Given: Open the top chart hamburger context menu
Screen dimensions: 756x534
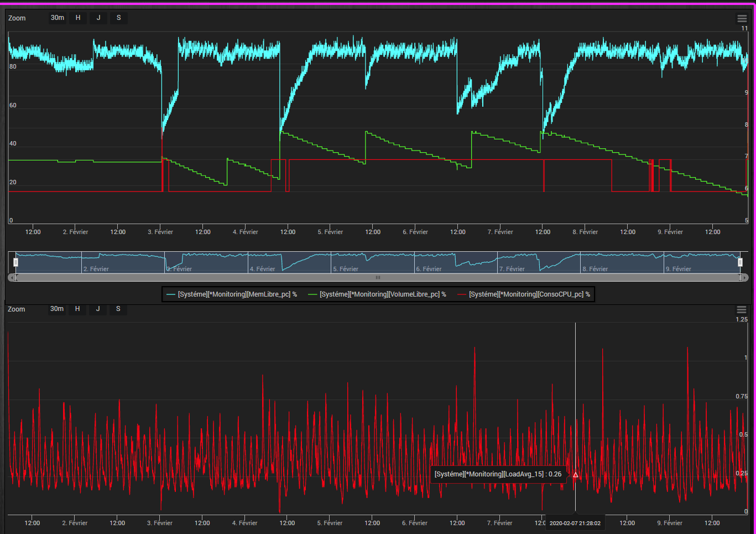Looking at the screenshot, I should click(742, 19).
